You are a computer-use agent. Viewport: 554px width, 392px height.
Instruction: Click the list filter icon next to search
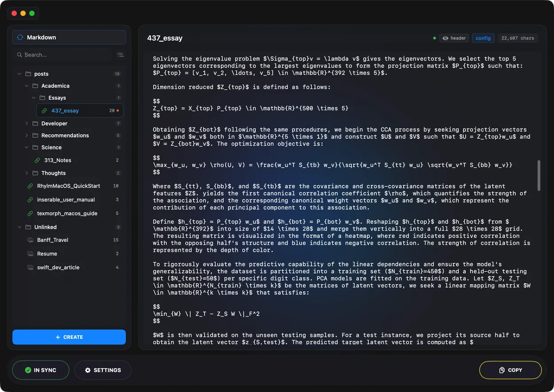click(x=120, y=55)
